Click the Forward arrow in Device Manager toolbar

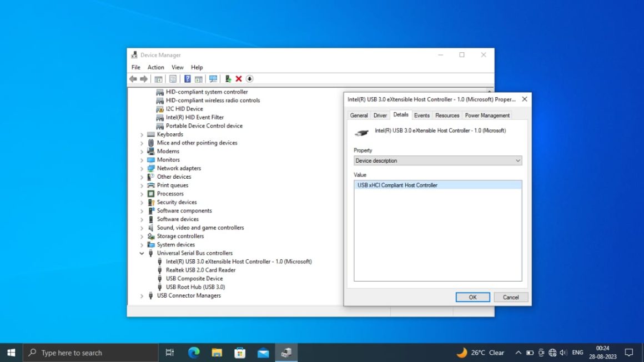pyautogui.click(x=144, y=79)
